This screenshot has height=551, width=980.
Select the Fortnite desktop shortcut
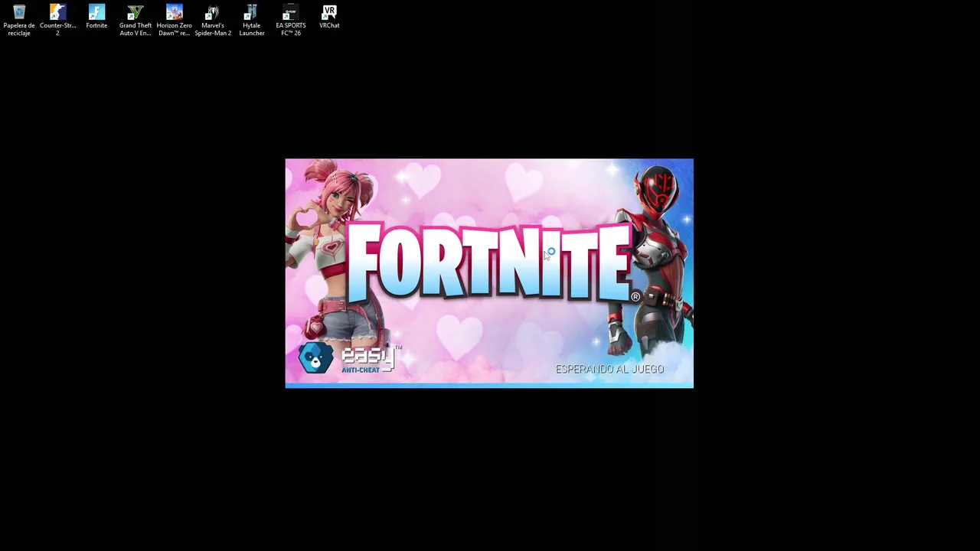(96, 17)
